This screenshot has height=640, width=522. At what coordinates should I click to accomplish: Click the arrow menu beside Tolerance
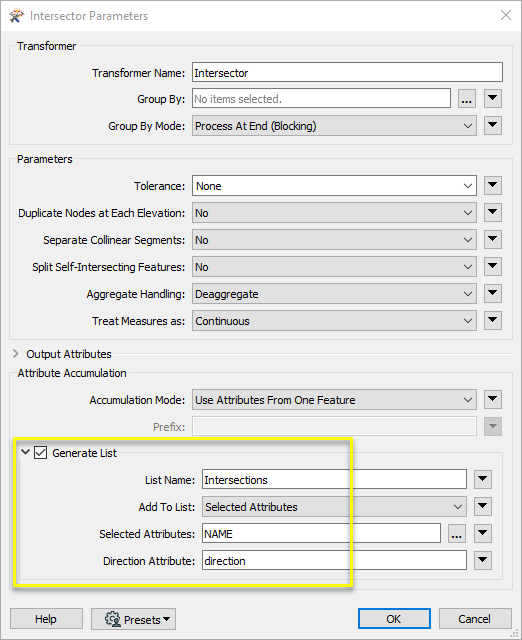493,186
